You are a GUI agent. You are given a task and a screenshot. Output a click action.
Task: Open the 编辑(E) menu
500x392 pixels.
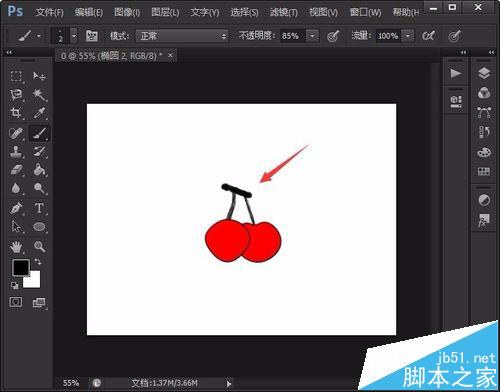89,13
